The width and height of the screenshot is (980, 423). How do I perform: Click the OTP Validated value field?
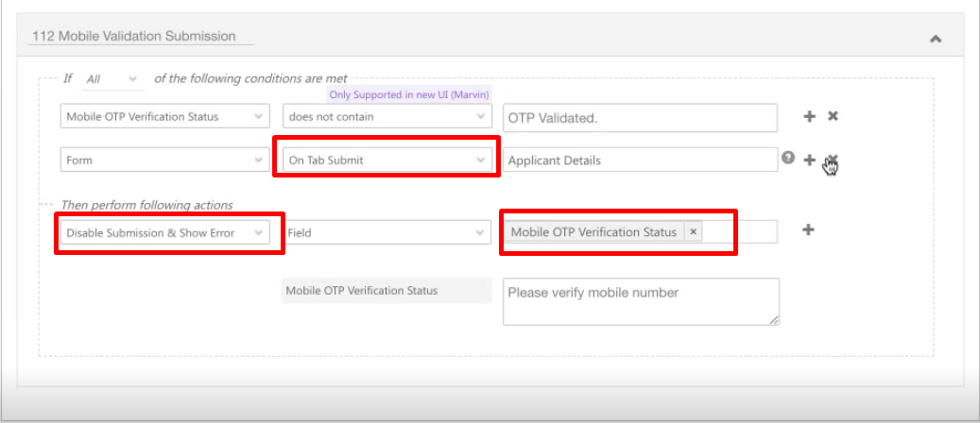pyautogui.click(x=640, y=118)
